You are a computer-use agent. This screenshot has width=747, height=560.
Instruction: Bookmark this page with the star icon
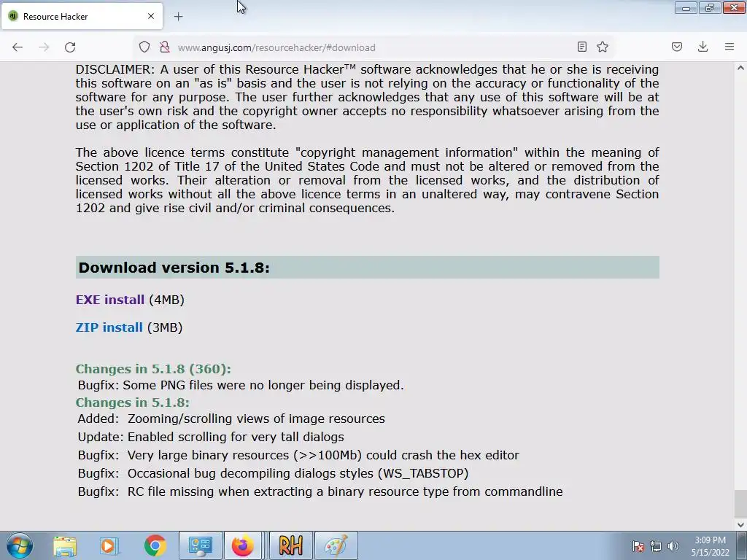click(603, 47)
